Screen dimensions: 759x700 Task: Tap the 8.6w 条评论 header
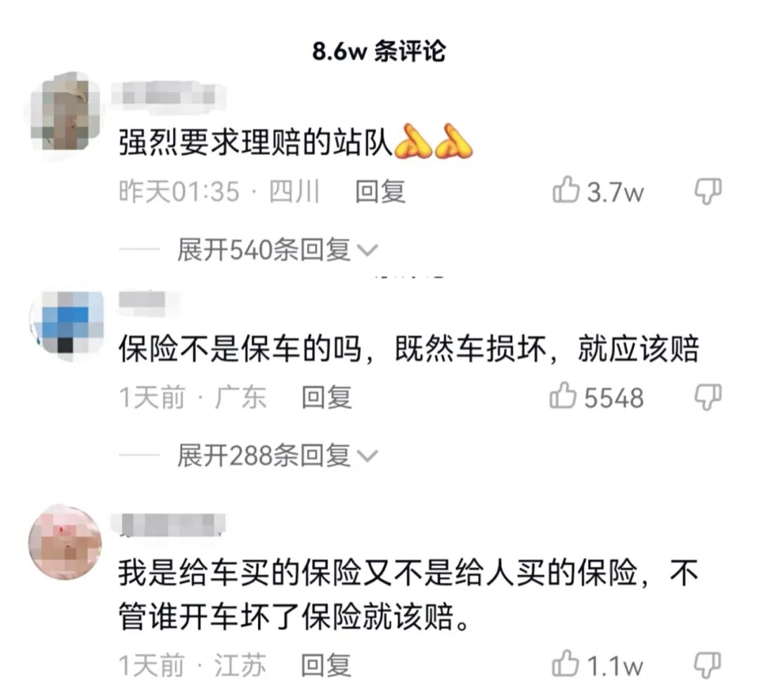[x=379, y=51]
